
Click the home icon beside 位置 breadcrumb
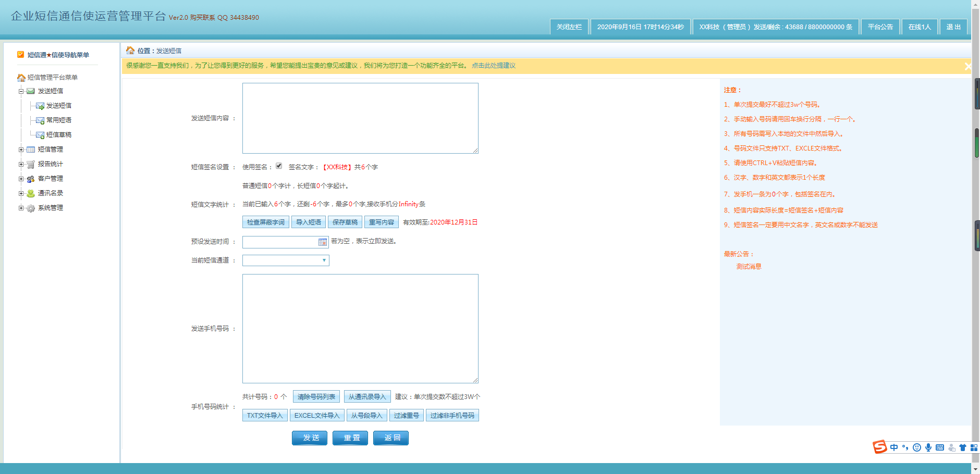pos(130,51)
